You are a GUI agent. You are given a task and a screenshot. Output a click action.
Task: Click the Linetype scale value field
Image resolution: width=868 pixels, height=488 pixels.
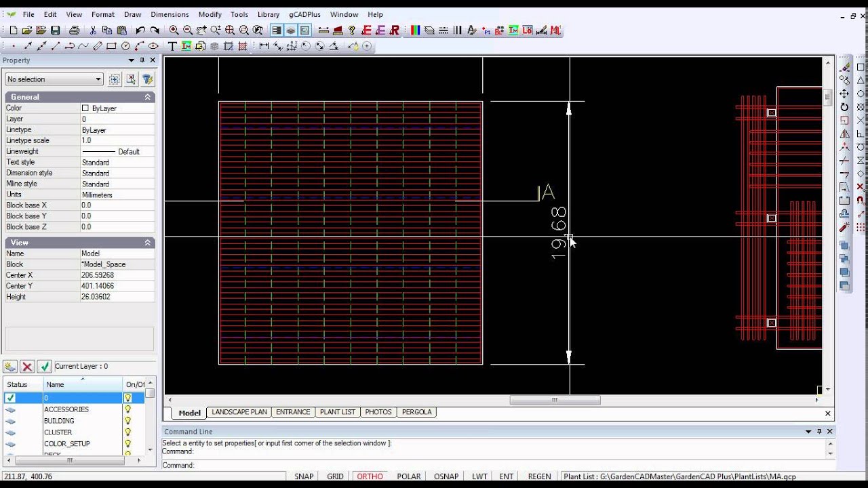point(117,140)
